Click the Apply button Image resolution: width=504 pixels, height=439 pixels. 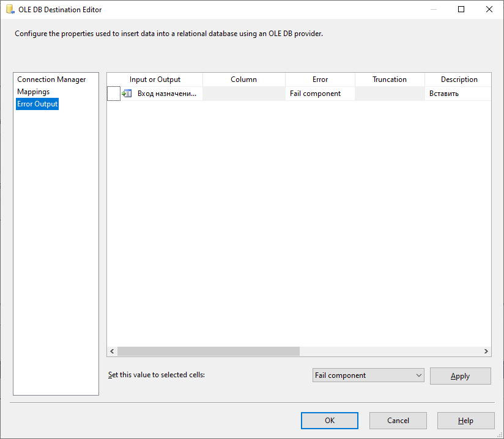tap(460, 375)
